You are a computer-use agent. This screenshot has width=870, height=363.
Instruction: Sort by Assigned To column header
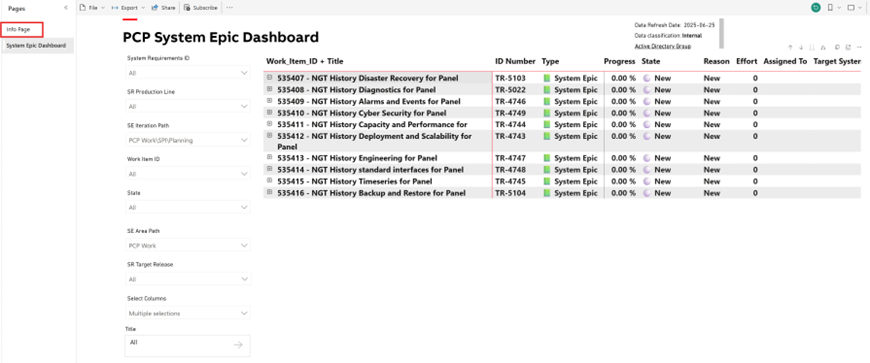point(785,61)
